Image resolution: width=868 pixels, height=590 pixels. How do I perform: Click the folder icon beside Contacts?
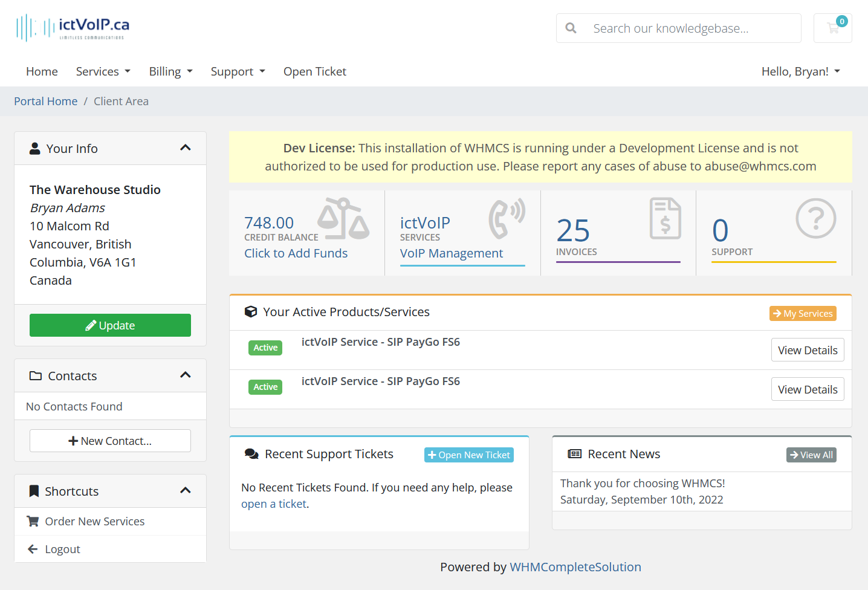(x=36, y=375)
